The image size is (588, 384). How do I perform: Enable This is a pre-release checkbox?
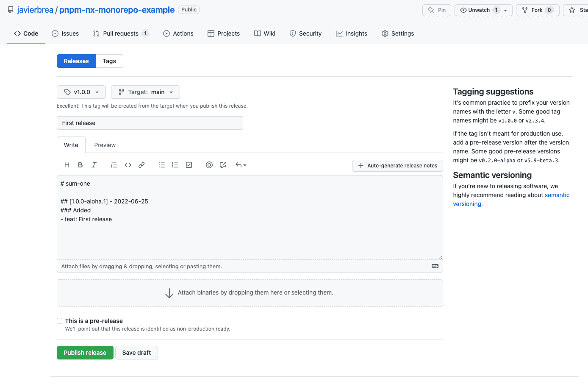(x=60, y=321)
